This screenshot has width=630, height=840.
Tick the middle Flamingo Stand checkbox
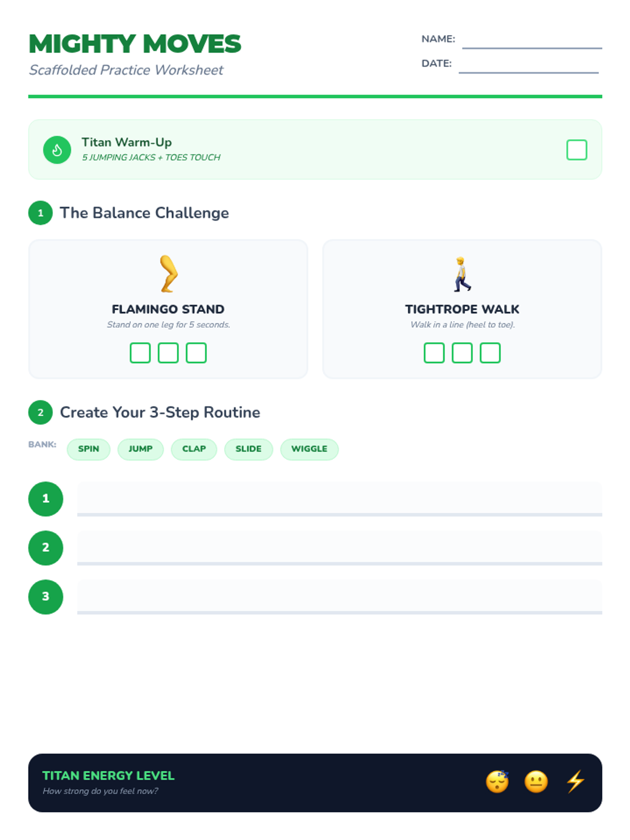pyautogui.click(x=169, y=353)
